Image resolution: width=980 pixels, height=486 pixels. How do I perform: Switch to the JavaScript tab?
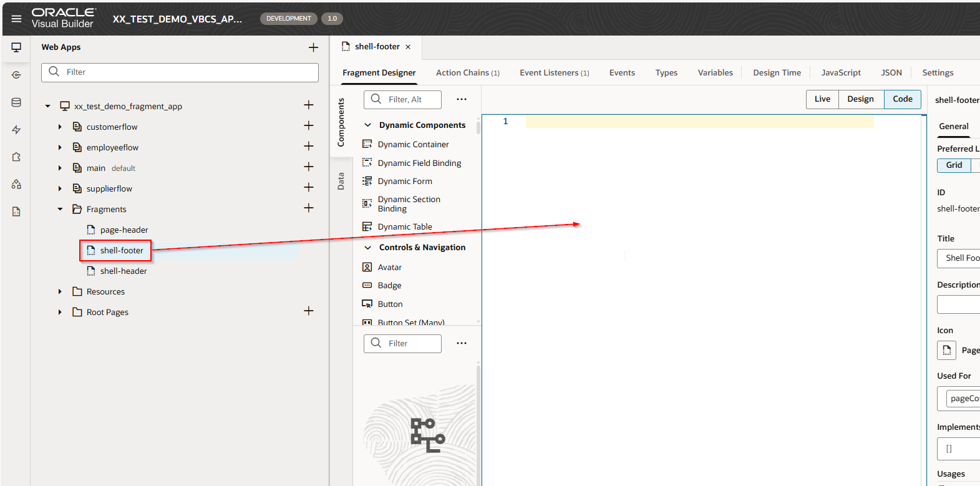[840, 73]
